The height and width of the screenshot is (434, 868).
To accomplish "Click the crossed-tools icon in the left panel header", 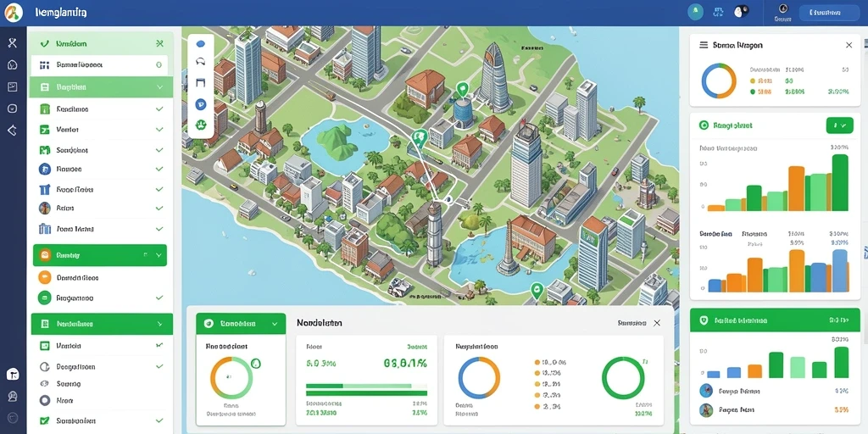I will [159, 43].
